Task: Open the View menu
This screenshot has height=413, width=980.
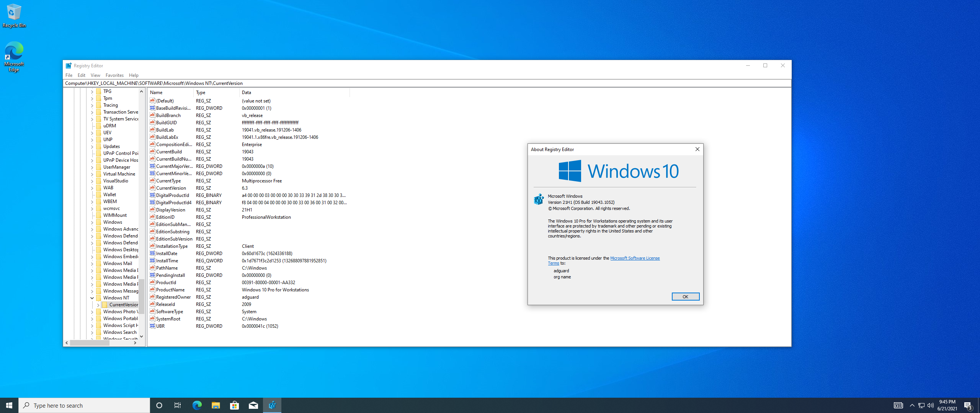Action: coord(95,75)
